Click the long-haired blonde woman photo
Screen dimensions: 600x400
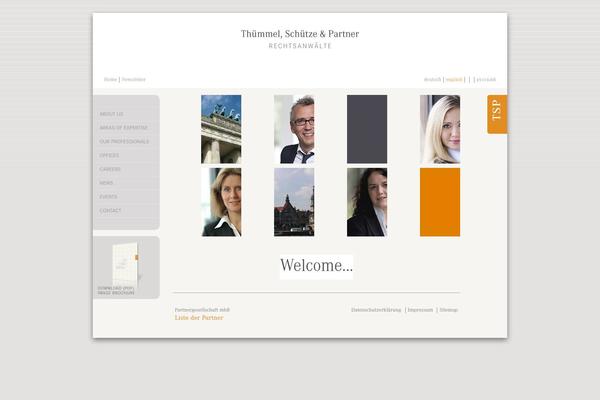(x=440, y=129)
